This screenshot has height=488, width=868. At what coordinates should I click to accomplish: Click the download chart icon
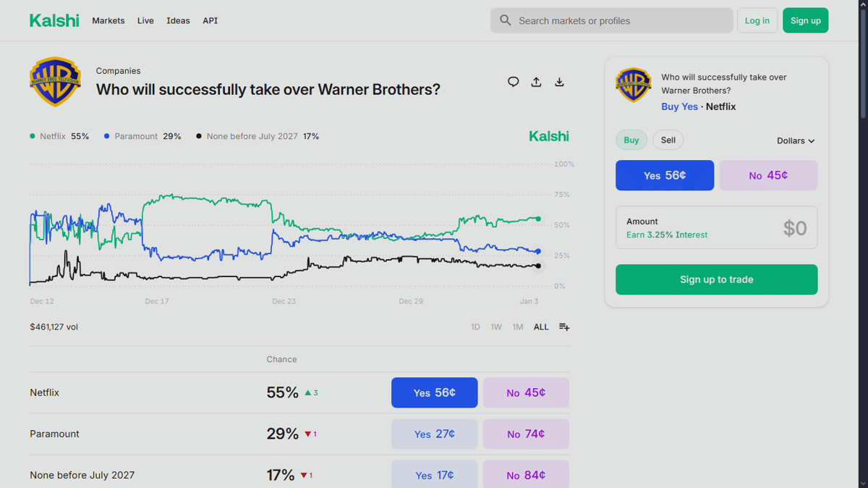tap(559, 82)
